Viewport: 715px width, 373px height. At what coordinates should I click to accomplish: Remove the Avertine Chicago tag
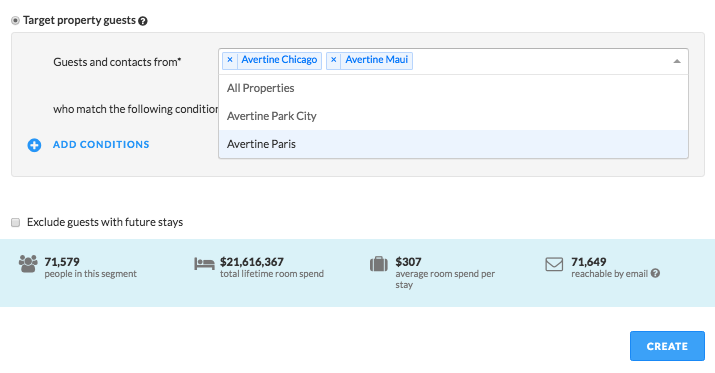[x=230, y=60]
